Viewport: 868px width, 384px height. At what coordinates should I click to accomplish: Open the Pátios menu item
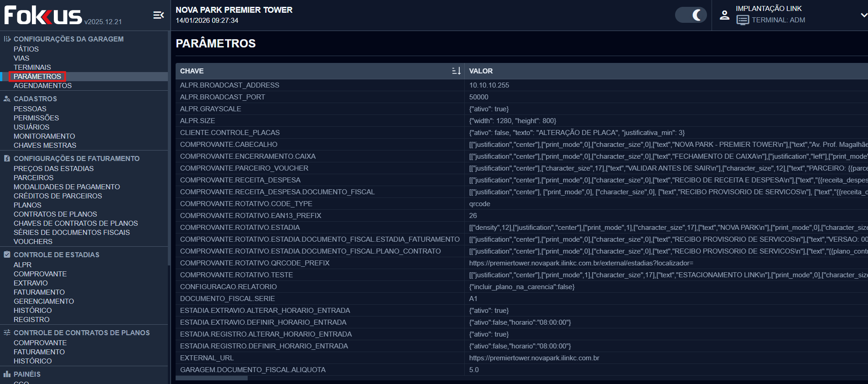click(x=26, y=49)
